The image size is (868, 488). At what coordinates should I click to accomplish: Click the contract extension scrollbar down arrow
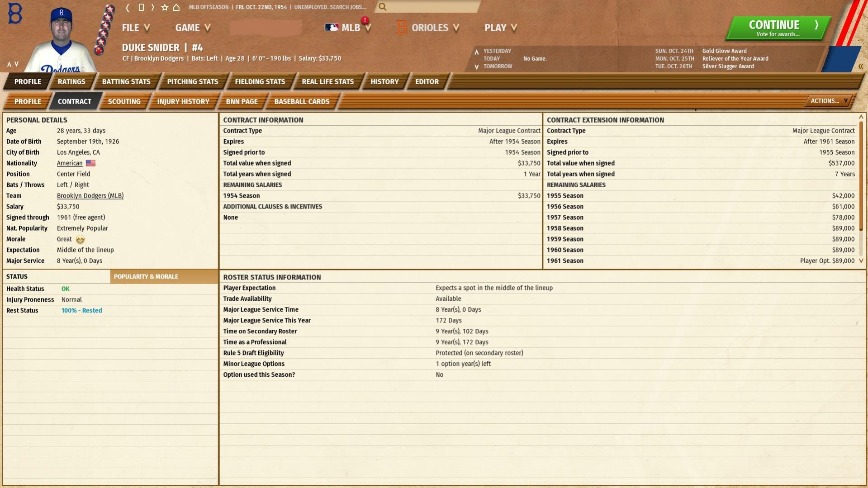pyautogui.click(x=861, y=261)
